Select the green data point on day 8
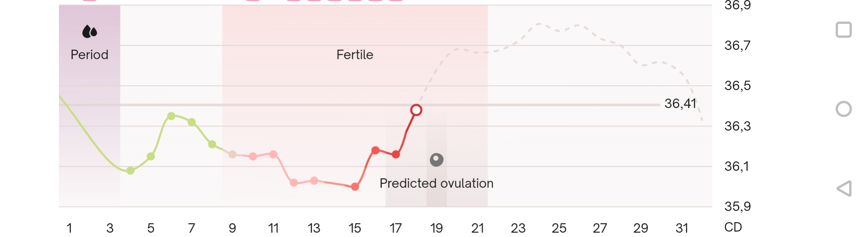 [x=212, y=144]
